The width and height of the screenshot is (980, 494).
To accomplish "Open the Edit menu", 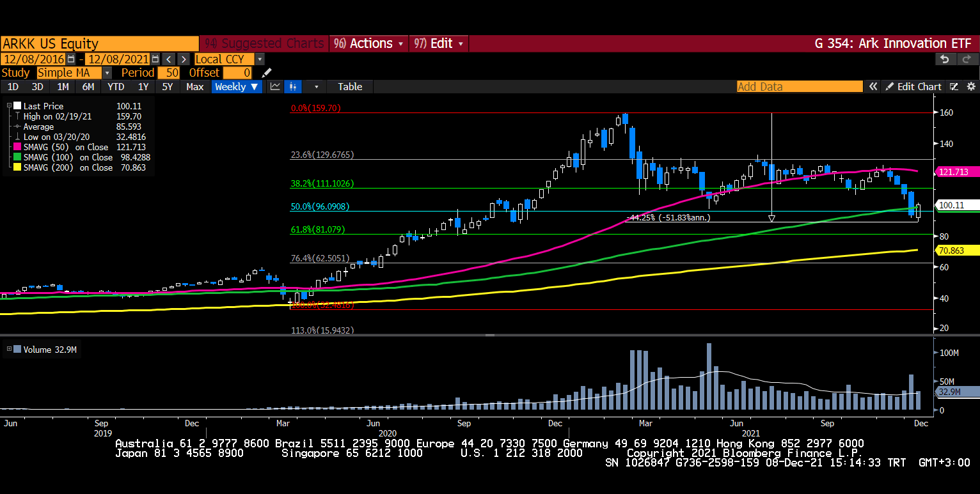I will (x=439, y=43).
